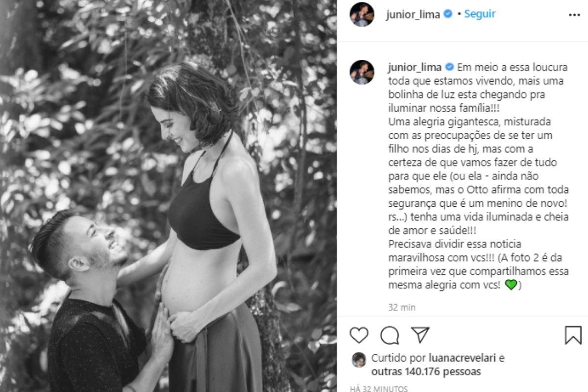The height and width of the screenshot is (392, 588).
Task: Open junior_lima username in the caption
Action: (x=414, y=67)
